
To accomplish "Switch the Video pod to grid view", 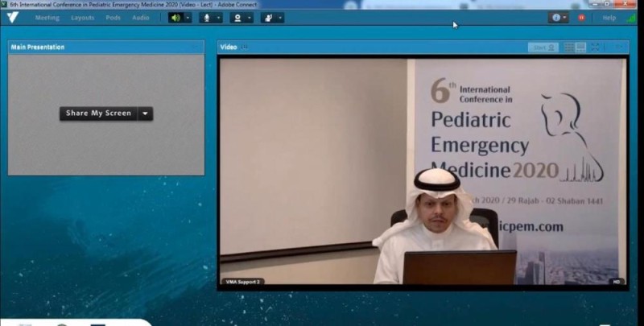I will click(569, 47).
